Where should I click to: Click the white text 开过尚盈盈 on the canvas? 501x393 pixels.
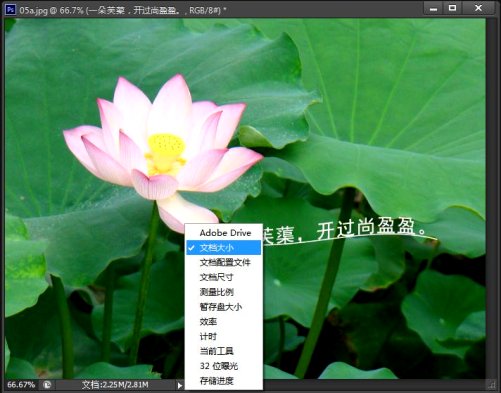click(x=365, y=229)
